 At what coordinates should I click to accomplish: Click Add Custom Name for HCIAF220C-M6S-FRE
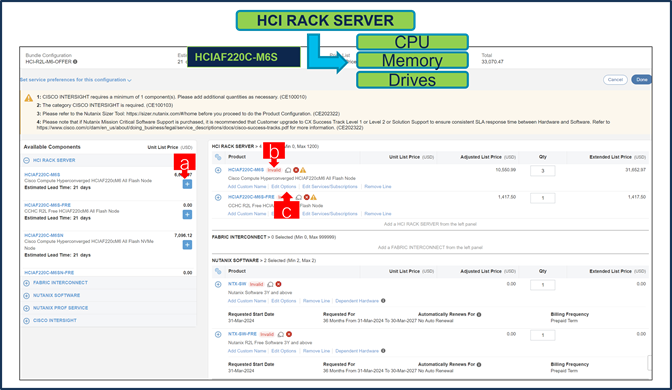(247, 214)
